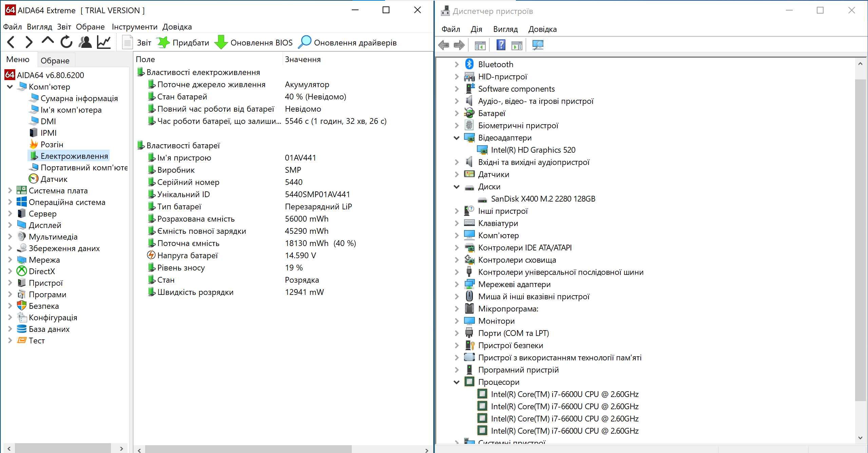Select Мережеві адаптери category
This screenshot has height=453, width=868.
click(x=507, y=284)
